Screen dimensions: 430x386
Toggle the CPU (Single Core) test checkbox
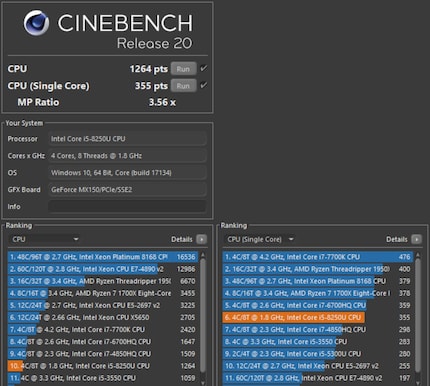(203, 86)
